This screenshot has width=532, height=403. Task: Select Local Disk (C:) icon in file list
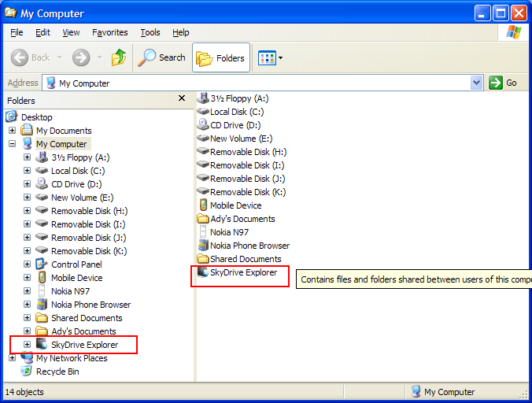[203, 112]
